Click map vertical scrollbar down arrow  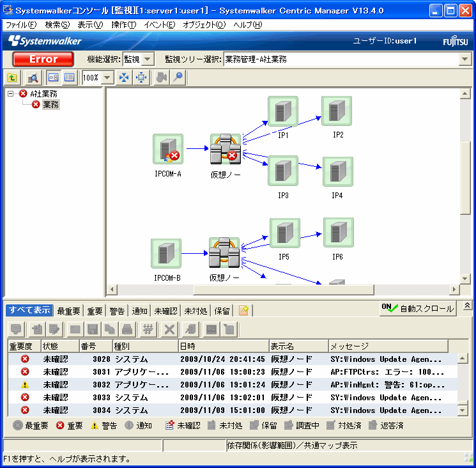point(464,278)
